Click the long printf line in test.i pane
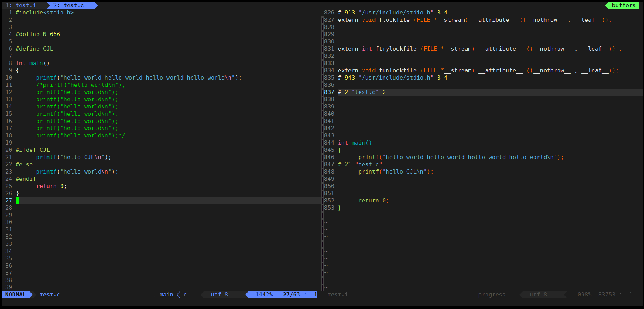Screen dimensions: 644x309 (x=461, y=157)
